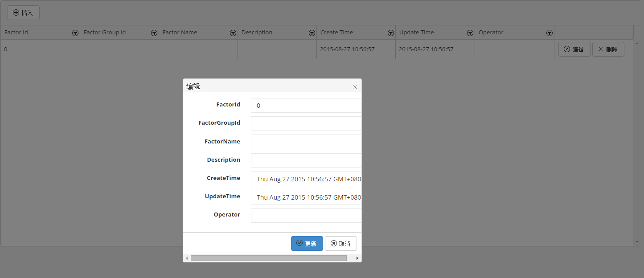Screen dimensions: 644x278
Task: Focus the Operator input field
Action: (306, 216)
